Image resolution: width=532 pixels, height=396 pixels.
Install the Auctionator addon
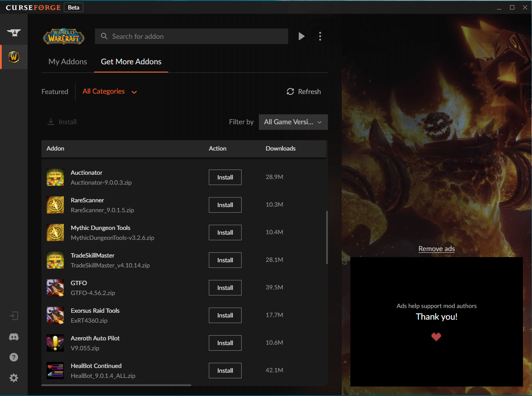[x=225, y=177]
